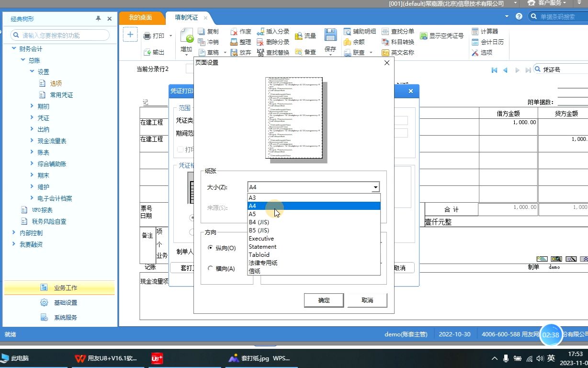Image resolution: width=588 pixels, height=368 pixels.
Task: Switch to 我的桌面 tab
Action: point(140,17)
